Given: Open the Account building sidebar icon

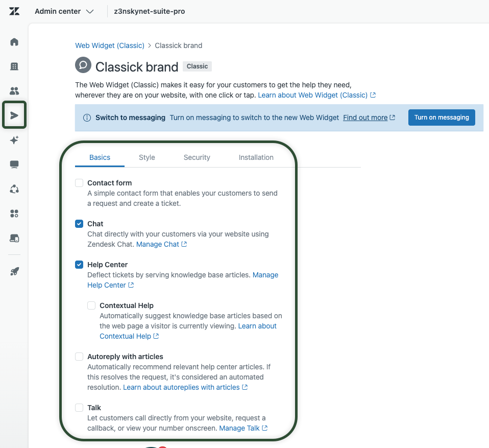Looking at the screenshot, I should (x=14, y=66).
